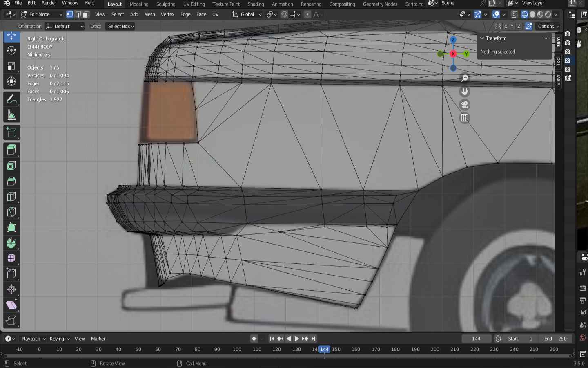Viewport: 588px width, 368px height.
Task: Click the camera view icon in viewport
Action: (x=465, y=105)
